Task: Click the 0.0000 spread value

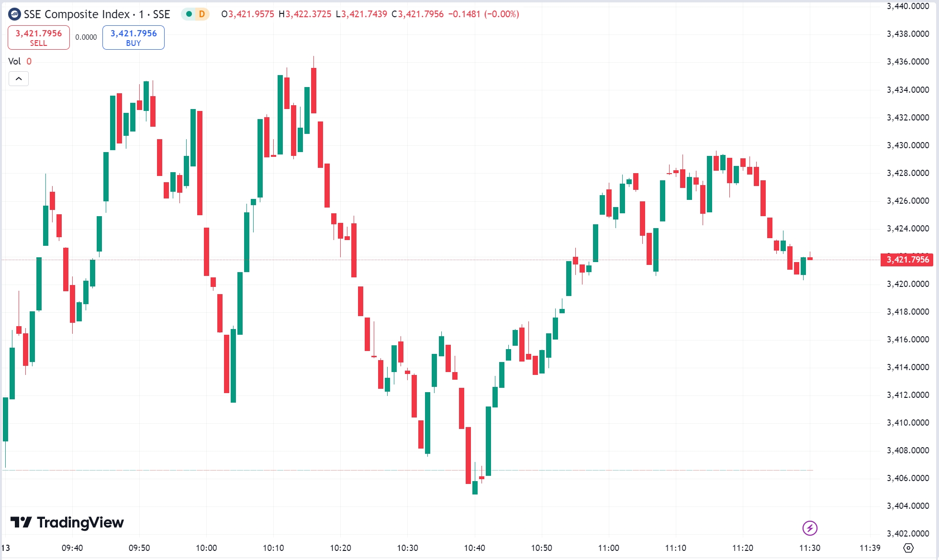Action: [x=86, y=37]
